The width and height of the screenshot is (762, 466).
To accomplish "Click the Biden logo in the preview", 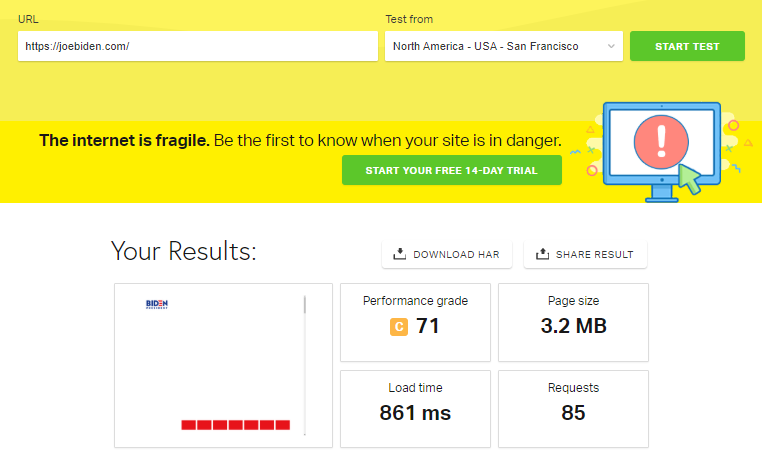I will click(157, 304).
